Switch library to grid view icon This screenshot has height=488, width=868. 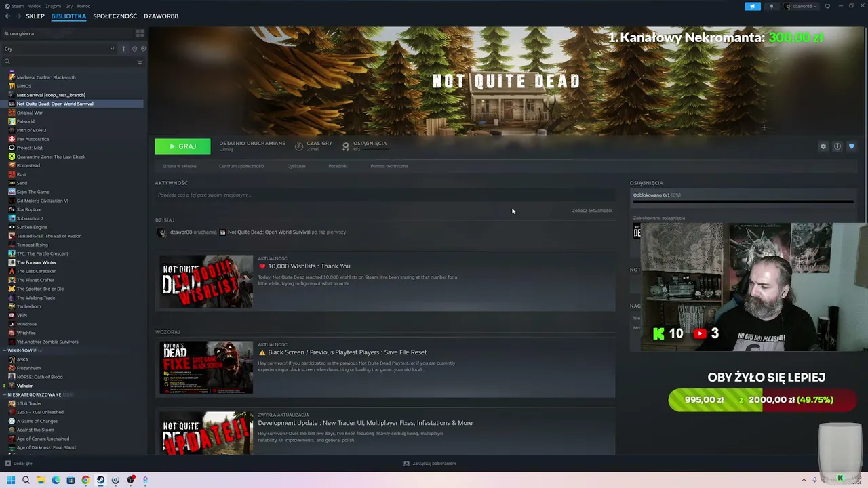pyautogui.click(x=140, y=33)
